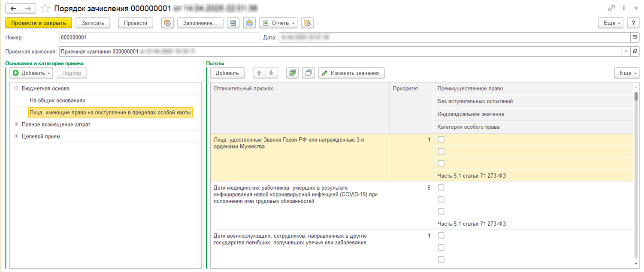Tick the first checkbox in the Дети военнослужащих row

point(441,236)
